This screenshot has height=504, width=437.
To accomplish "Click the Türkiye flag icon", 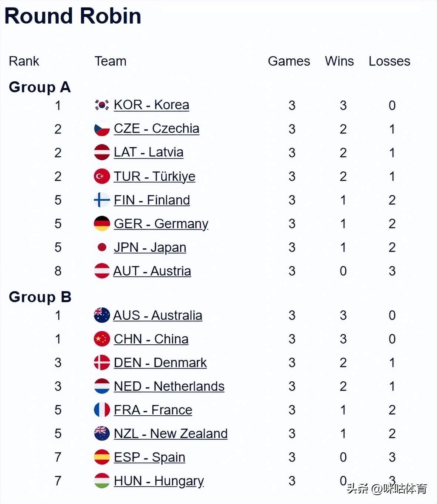I will pyautogui.click(x=102, y=176).
